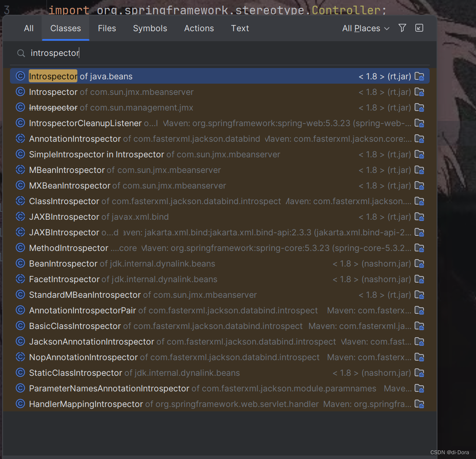This screenshot has width=476, height=459.
Task: Click library icon on SimpleIntrospector row
Action: (419, 154)
